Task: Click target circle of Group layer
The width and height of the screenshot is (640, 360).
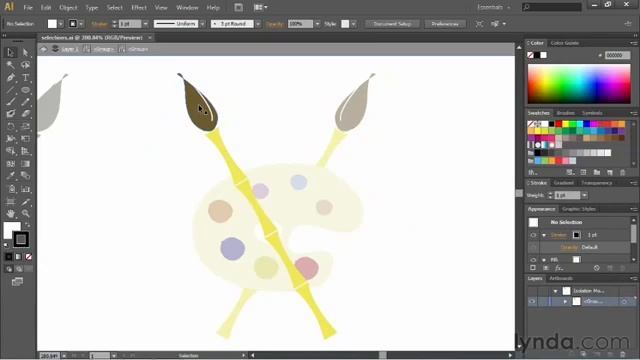Action: click(624, 302)
